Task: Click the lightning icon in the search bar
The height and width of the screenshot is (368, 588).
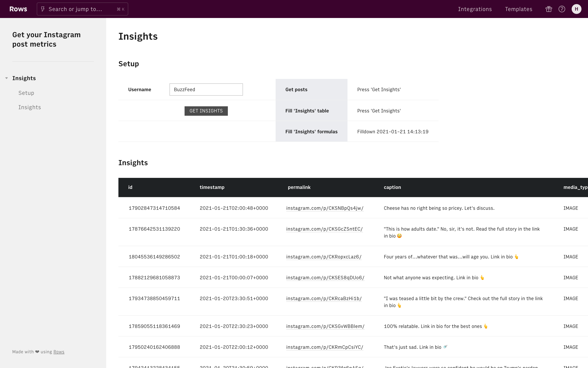Action: (43, 9)
